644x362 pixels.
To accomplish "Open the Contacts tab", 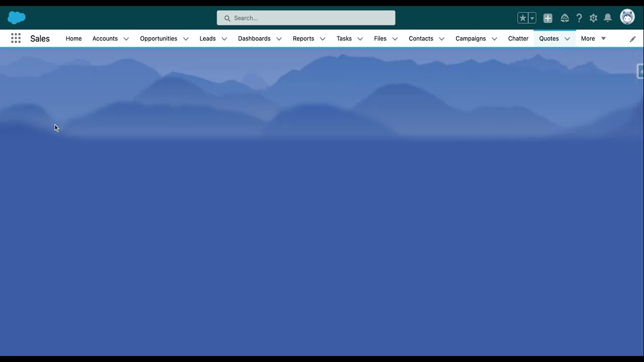I will (x=421, y=38).
